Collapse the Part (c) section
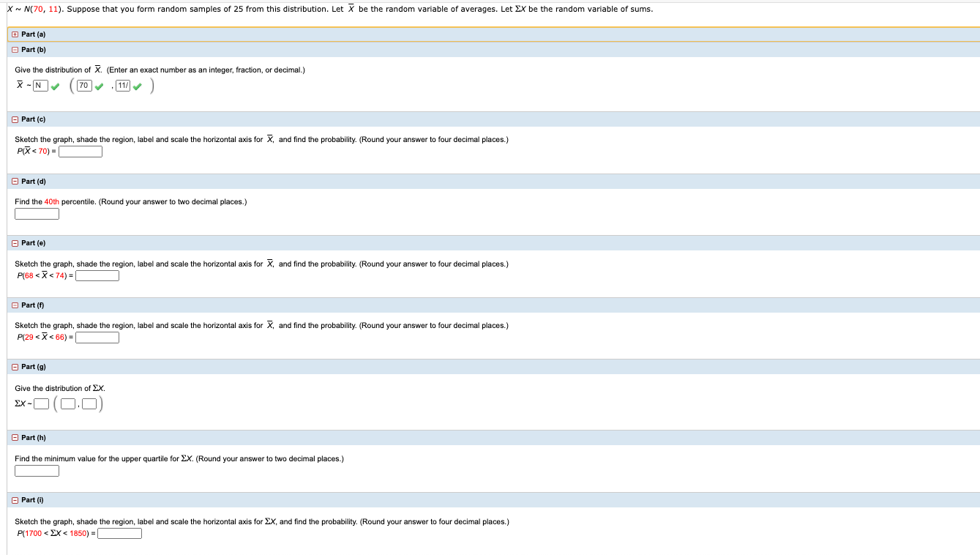 click(15, 119)
